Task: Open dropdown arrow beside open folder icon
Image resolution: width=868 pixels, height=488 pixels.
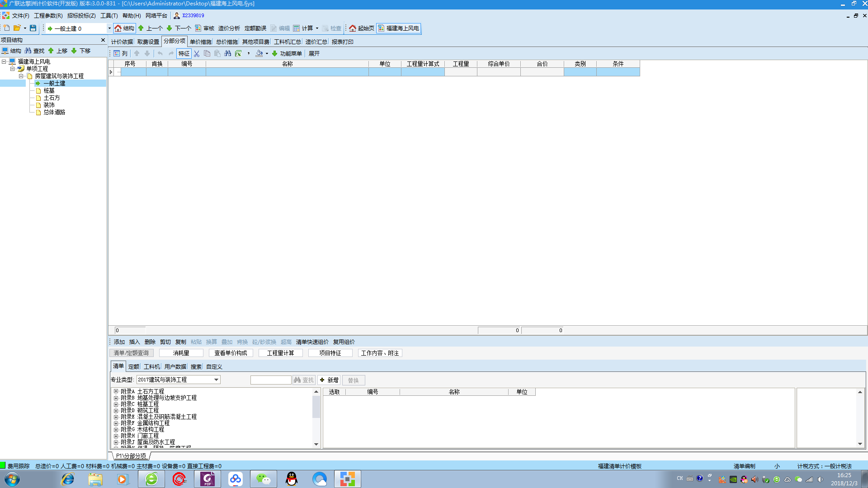Action: click(x=25, y=28)
